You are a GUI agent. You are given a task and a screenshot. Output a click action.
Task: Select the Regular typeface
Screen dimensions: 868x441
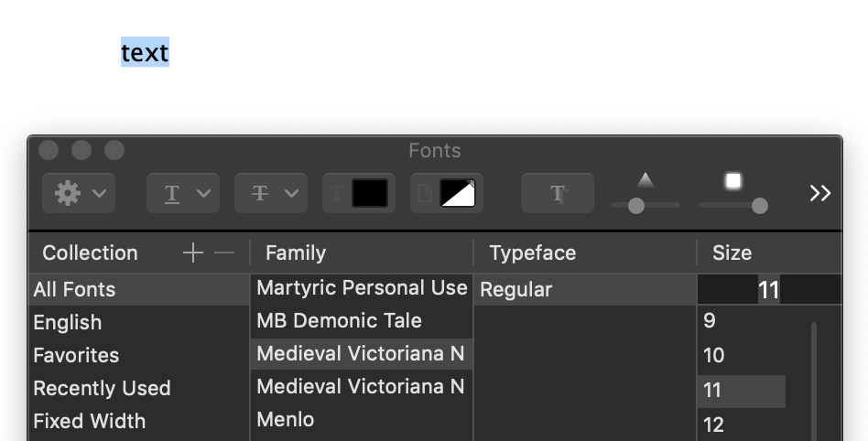(x=516, y=289)
